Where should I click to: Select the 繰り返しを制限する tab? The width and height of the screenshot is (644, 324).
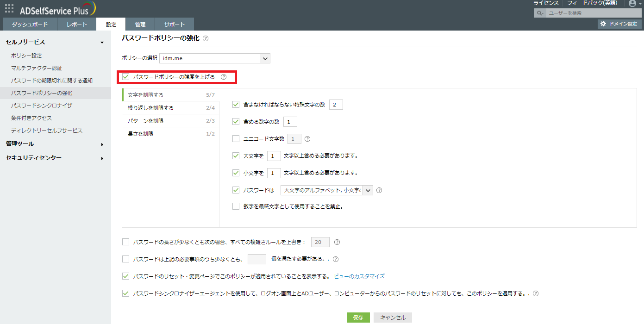coord(151,108)
